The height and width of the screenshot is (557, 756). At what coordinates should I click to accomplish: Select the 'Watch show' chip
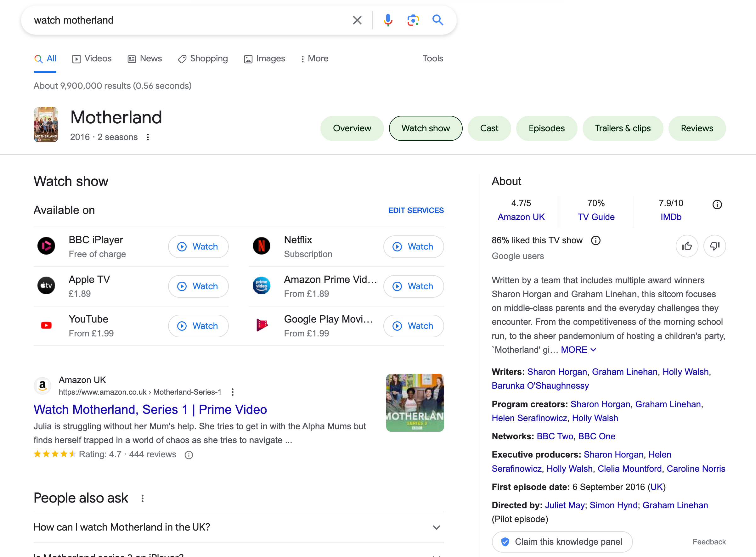click(x=425, y=128)
